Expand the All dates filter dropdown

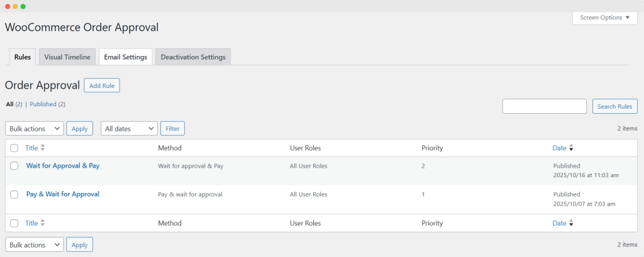129,128
